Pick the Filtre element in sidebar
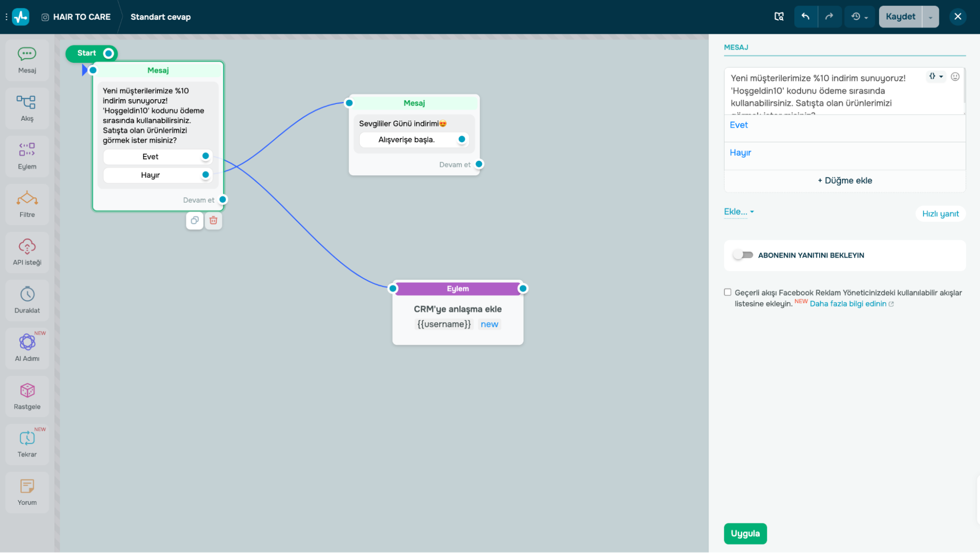Image resolution: width=980 pixels, height=553 pixels. click(x=27, y=204)
